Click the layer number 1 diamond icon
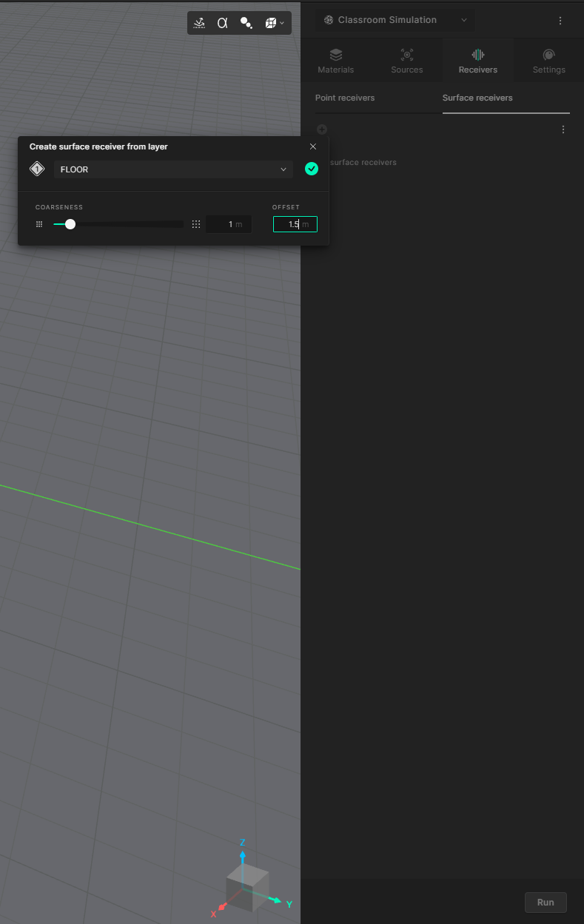Image resolution: width=584 pixels, height=924 pixels. pyautogui.click(x=37, y=169)
